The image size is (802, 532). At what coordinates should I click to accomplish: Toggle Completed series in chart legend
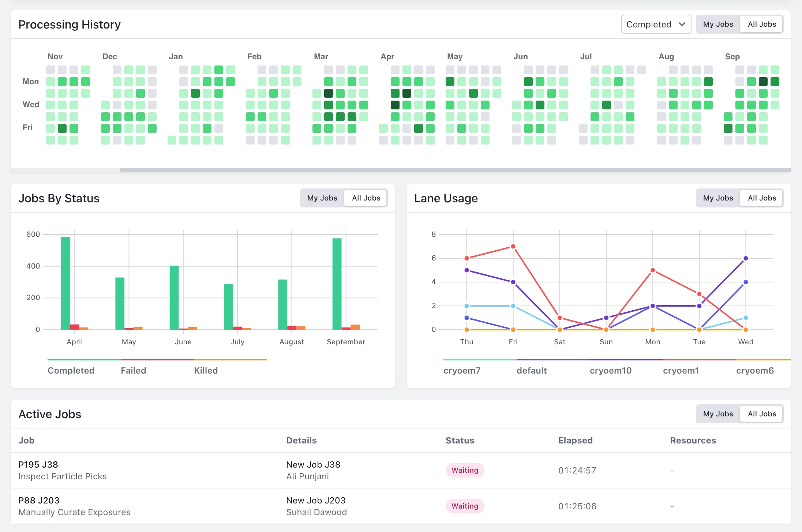[x=71, y=370]
